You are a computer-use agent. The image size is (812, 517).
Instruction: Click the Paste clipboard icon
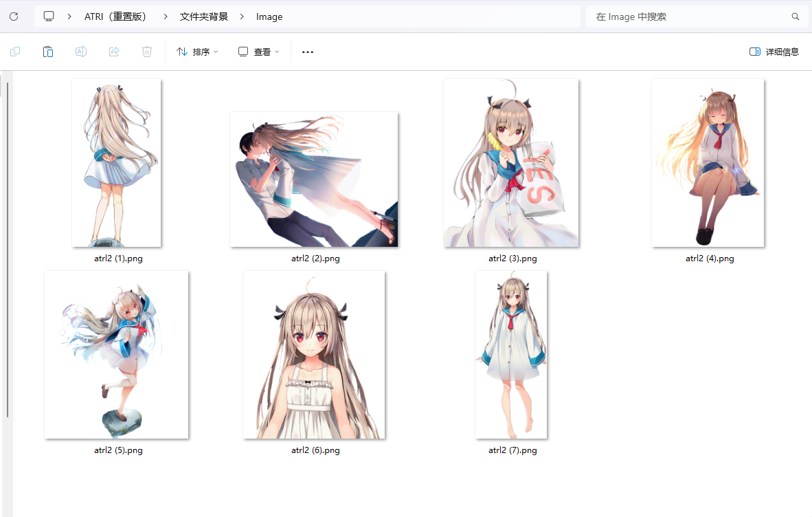tap(48, 52)
